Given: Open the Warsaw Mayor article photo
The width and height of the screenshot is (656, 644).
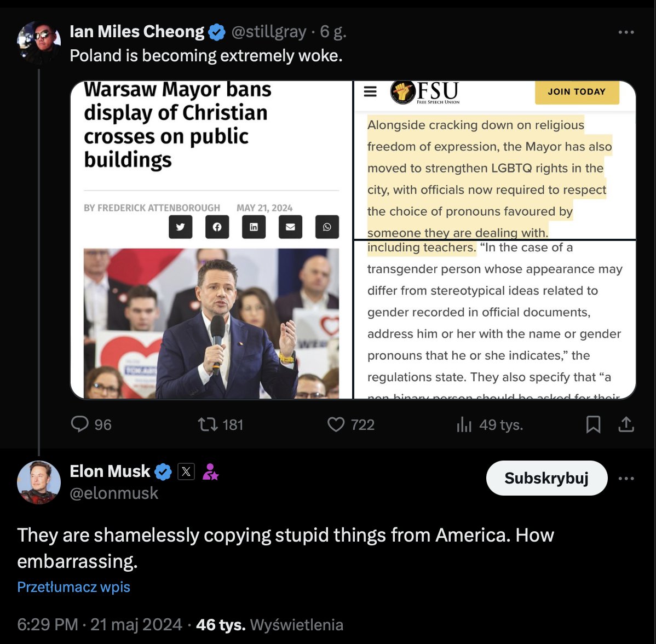Looking at the screenshot, I should (211, 323).
